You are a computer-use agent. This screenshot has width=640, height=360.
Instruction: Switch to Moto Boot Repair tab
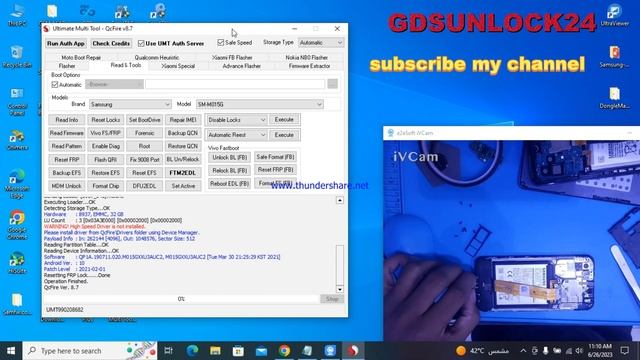(x=81, y=58)
